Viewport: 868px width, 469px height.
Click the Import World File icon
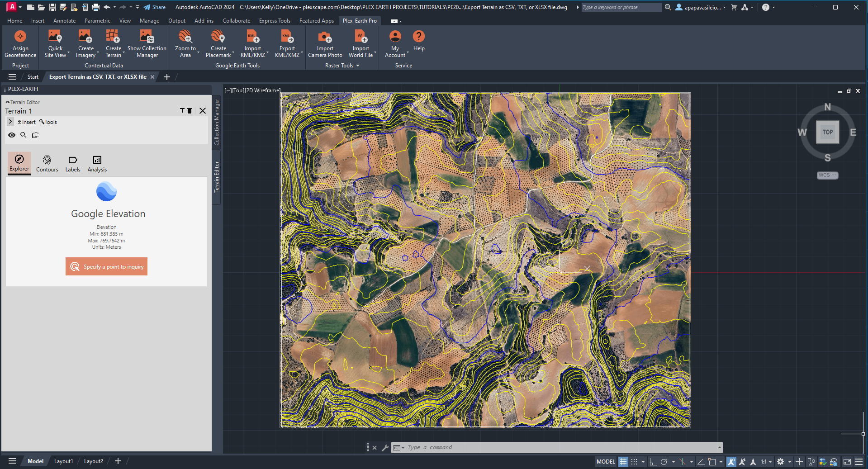coord(361,36)
